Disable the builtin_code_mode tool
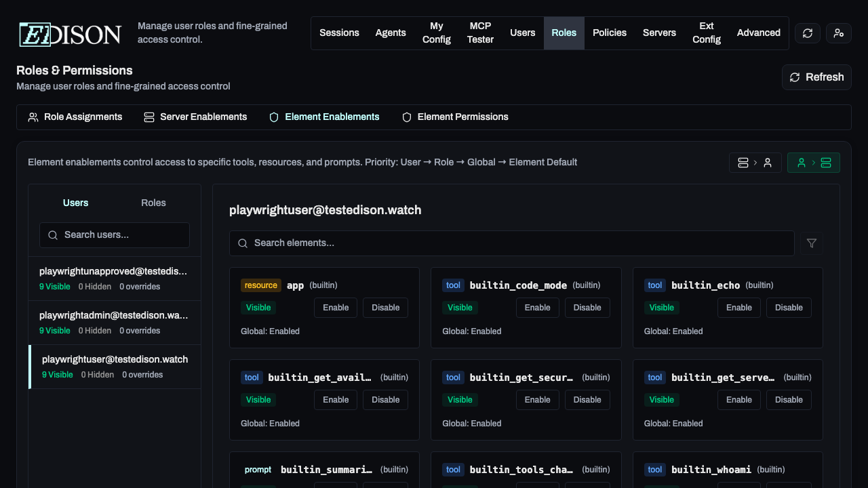This screenshot has height=488, width=868. click(587, 308)
